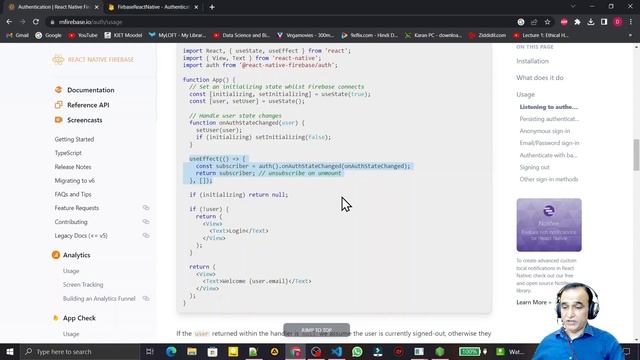640x360 pixels.
Task: Open KIET Moodel bookmark
Action: (x=123, y=35)
